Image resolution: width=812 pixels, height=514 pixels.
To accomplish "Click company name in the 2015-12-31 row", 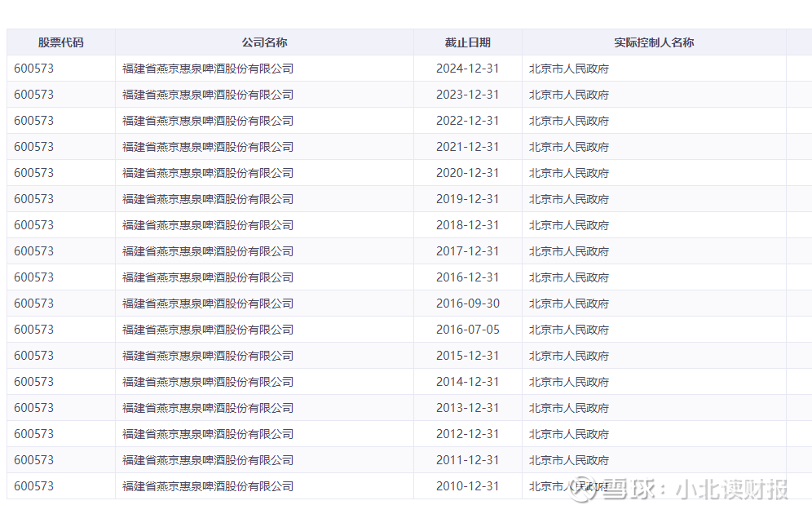I will coord(208,356).
